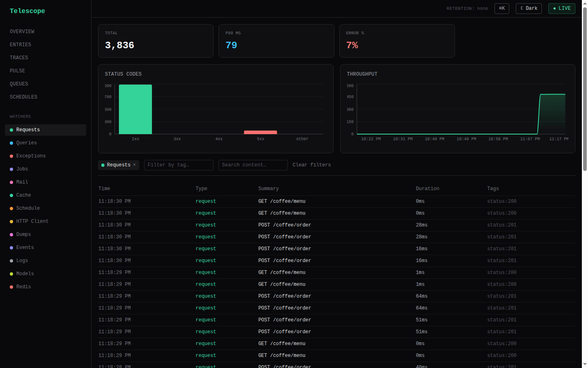Focus the Search content field
This screenshot has height=368, width=588.
coord(253,165)
